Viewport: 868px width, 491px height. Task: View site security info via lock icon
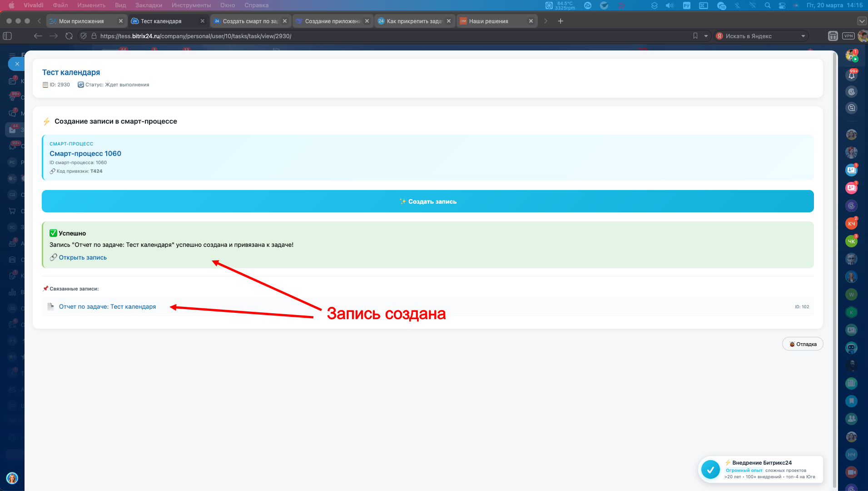tap(94, 36)
